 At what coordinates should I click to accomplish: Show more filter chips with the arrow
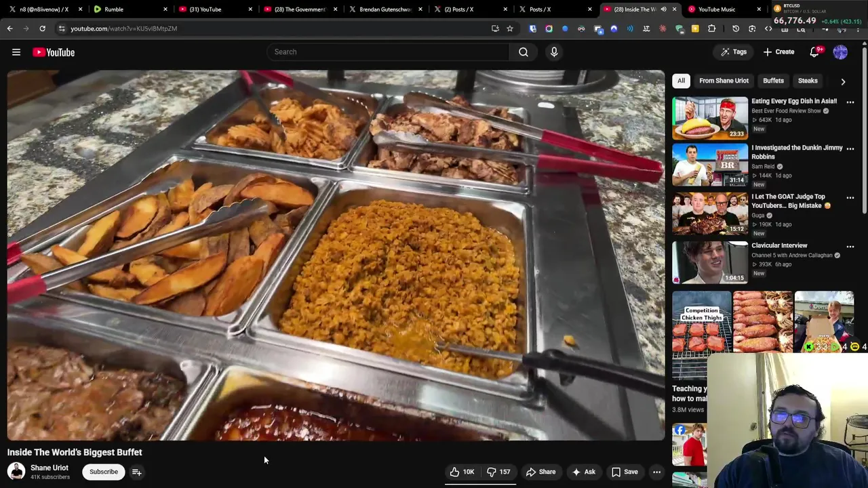(843, 81)
